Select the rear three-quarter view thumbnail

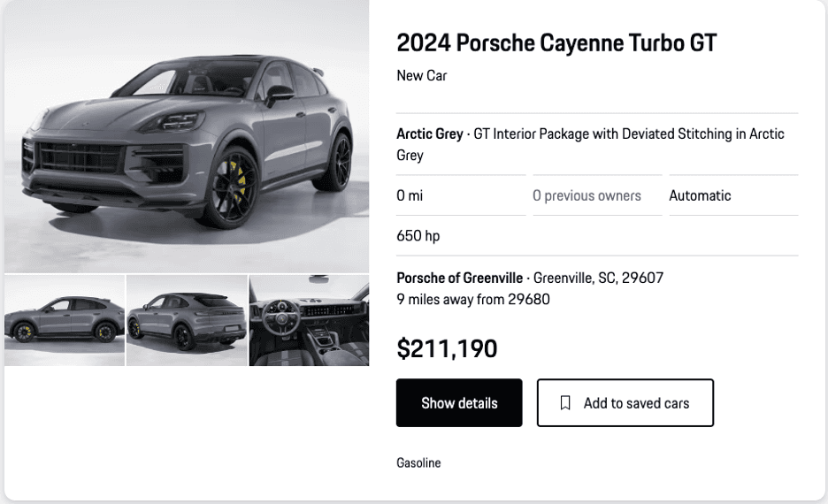tap(187, 320)
